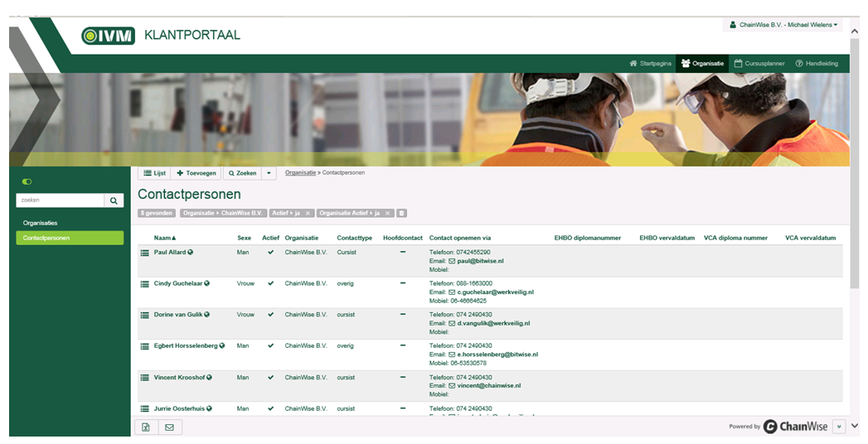Click the Toevoegen button

click(x=196, y=173)
